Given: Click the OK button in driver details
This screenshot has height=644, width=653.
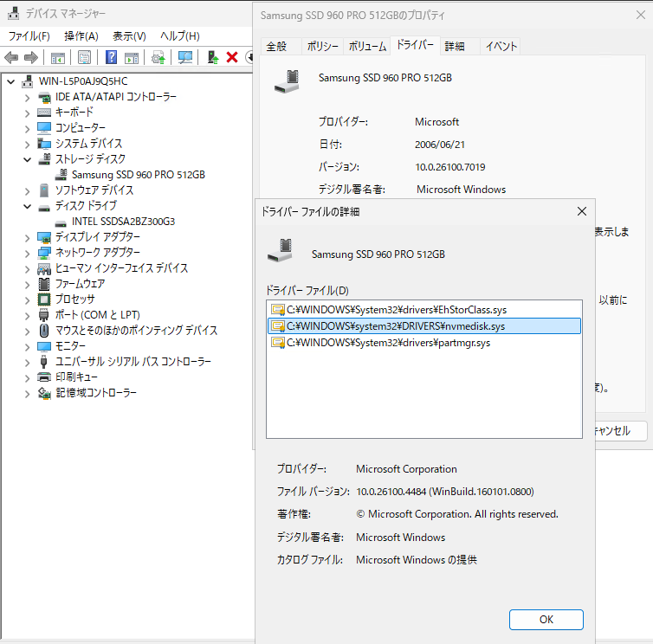Looking at the screenshot, I should (x=546, y=620).
